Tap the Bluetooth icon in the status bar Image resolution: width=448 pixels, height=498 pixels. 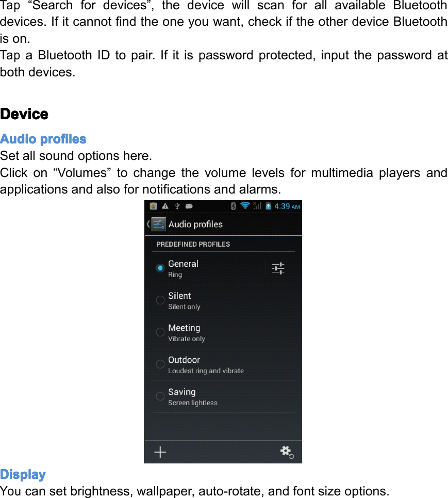[233, 206]
